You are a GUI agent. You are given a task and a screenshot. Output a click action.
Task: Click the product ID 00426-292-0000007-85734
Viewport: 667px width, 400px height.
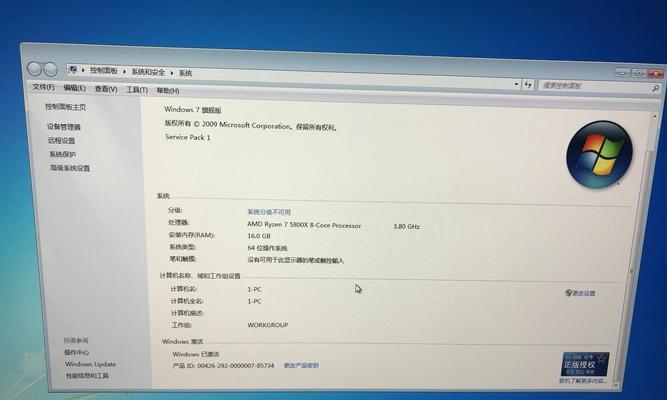coord(235,365)
